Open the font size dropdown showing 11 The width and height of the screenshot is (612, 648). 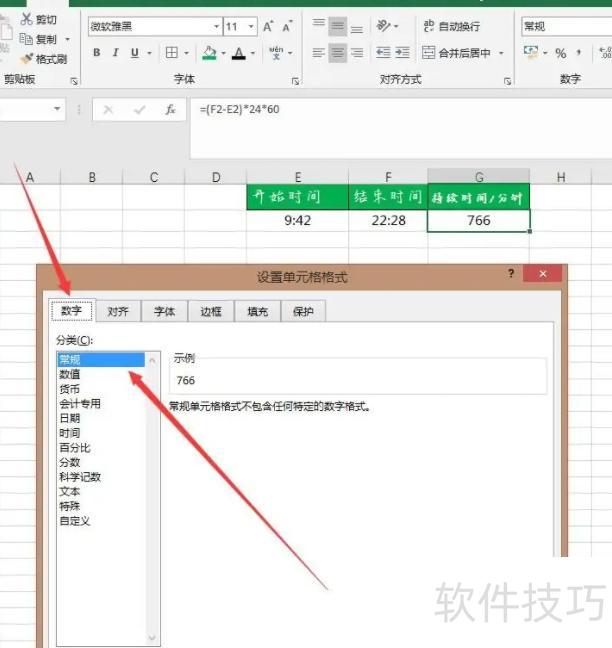251,27
